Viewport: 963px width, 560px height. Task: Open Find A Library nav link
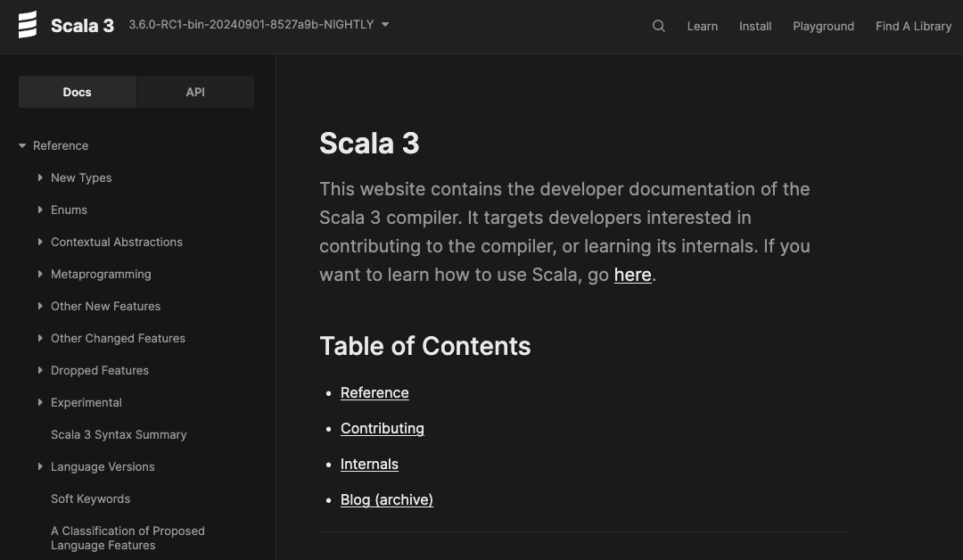pyautogui.click(x=913, y=26)
